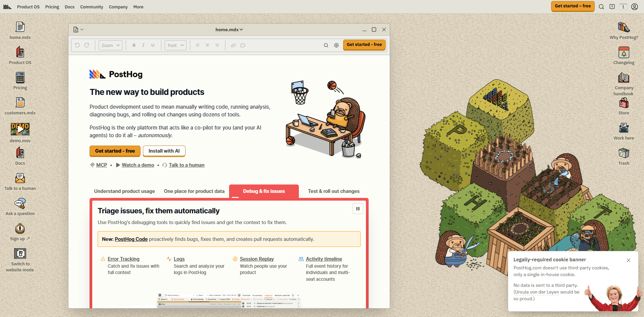The height and width of the screenshot is (317, 644).
Task: Open the Watch a demo link
Action: 138,165
